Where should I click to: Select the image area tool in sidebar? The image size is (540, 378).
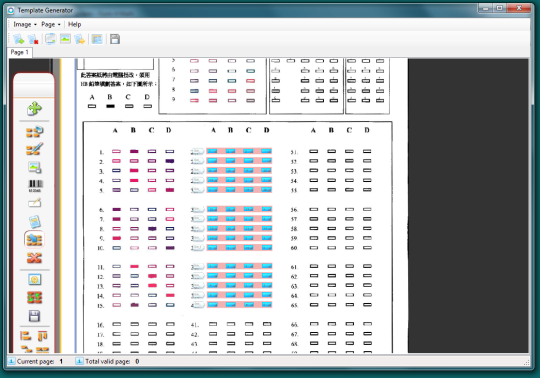coord(34,167)
